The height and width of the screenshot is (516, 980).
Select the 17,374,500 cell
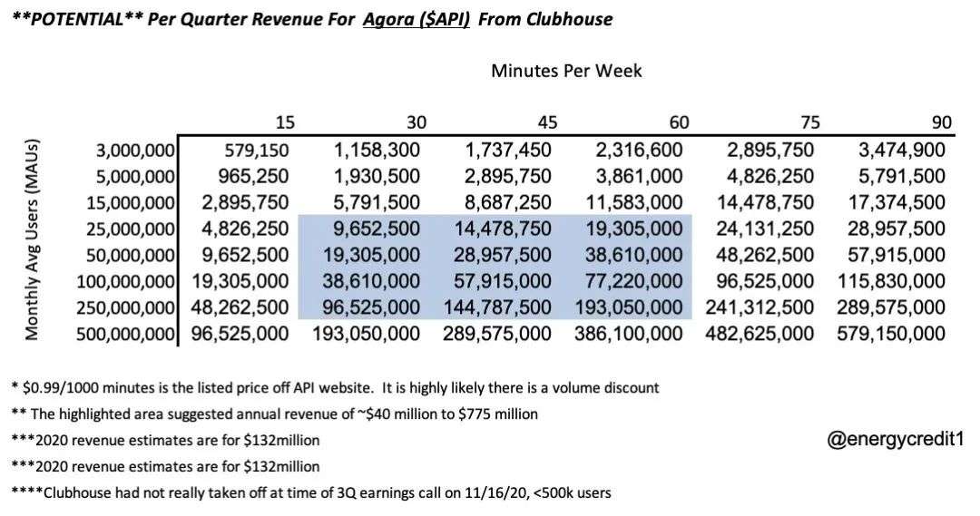897,203
